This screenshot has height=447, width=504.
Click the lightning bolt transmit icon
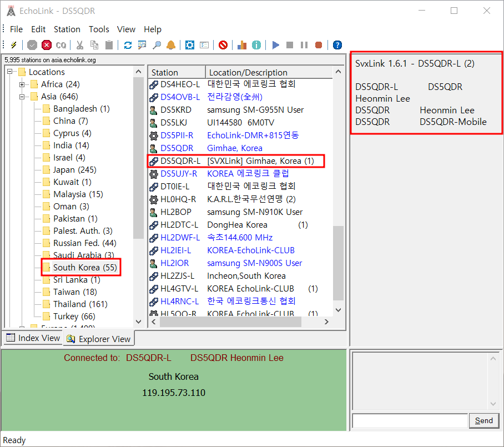(x=14, y=45)
